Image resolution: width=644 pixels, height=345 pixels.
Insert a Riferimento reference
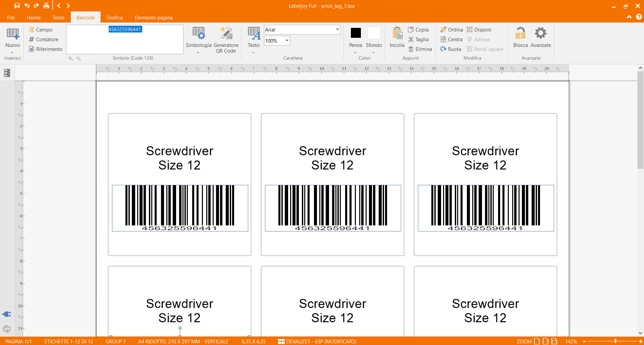coord(46,49)
